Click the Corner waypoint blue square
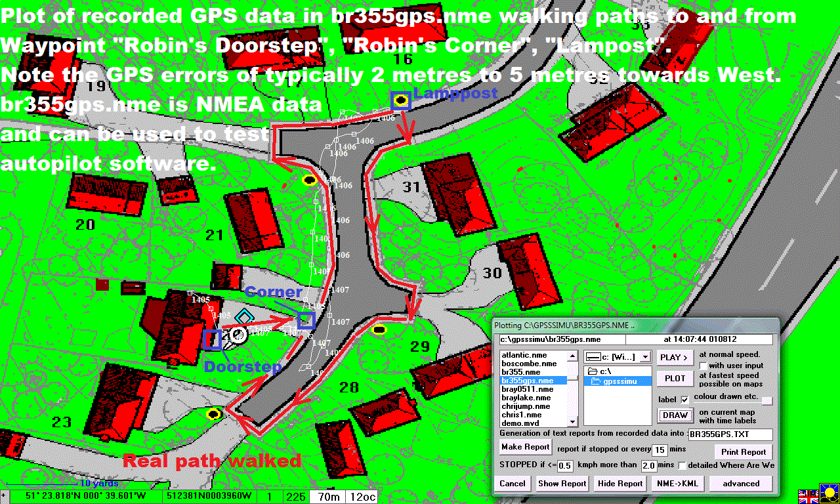Viewport: 840px width, 504px height. pos(305,320)
